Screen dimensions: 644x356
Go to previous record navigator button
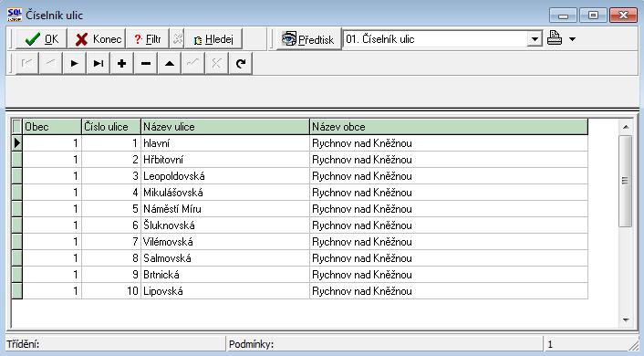[x=50, y=63]
